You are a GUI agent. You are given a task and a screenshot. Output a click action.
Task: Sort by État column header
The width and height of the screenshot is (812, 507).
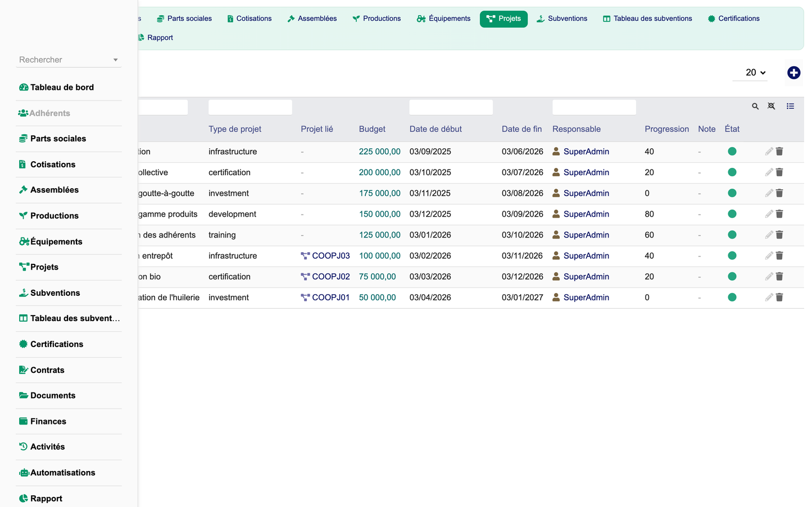[732, 129]
